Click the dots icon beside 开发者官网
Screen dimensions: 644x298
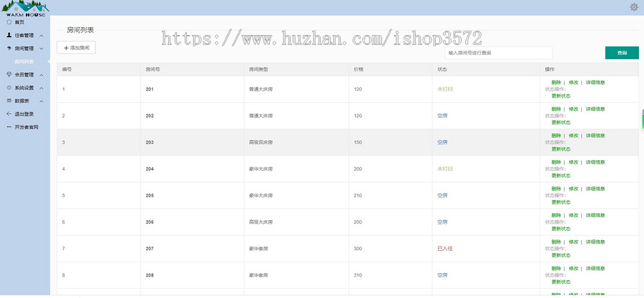pos(9,127)
